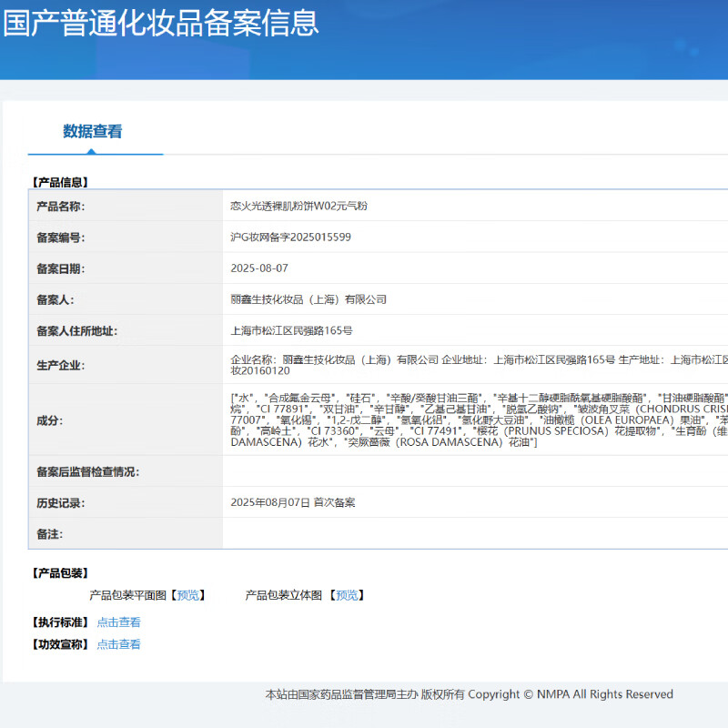Click the filer address 上海市松江区民强路165号

pos(291,331)
